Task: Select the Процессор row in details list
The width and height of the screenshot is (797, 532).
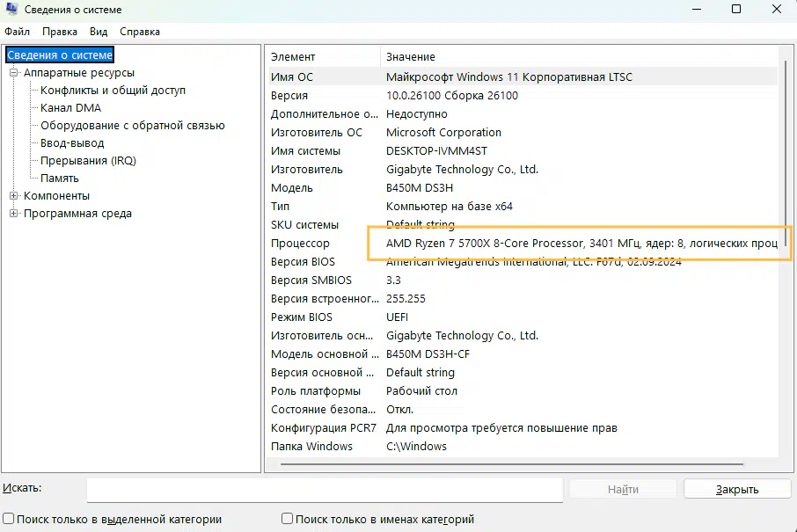Action: click(x=301, y=244)
